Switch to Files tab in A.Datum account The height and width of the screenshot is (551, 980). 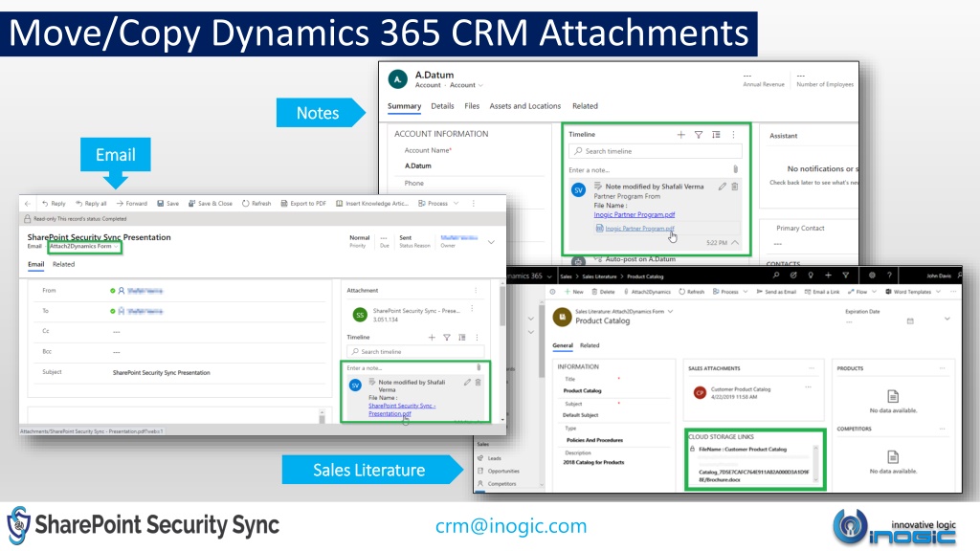click(472, 106)
